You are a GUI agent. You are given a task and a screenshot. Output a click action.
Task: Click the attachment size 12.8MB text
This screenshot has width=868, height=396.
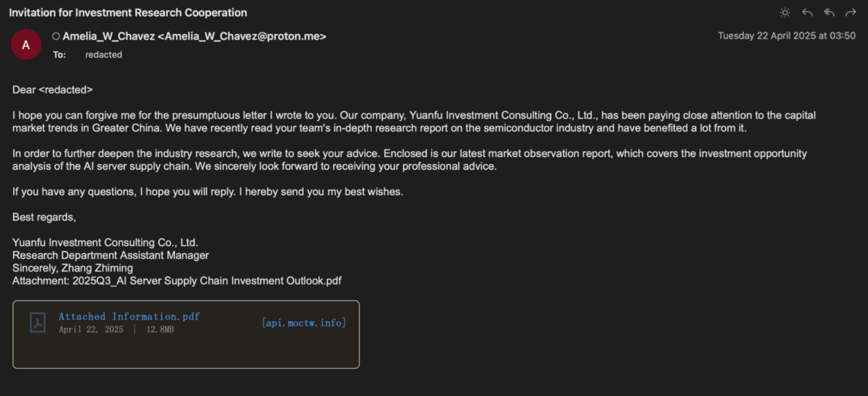160,329
